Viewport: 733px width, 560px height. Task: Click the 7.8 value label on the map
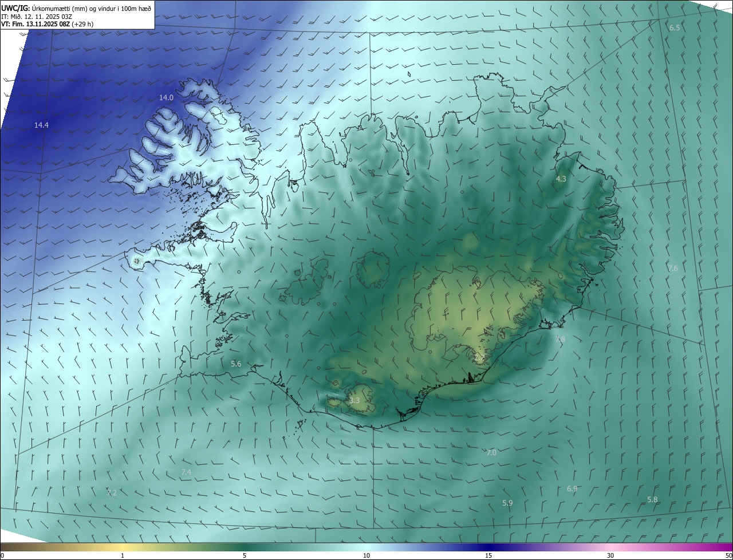(x=560, y=339)
